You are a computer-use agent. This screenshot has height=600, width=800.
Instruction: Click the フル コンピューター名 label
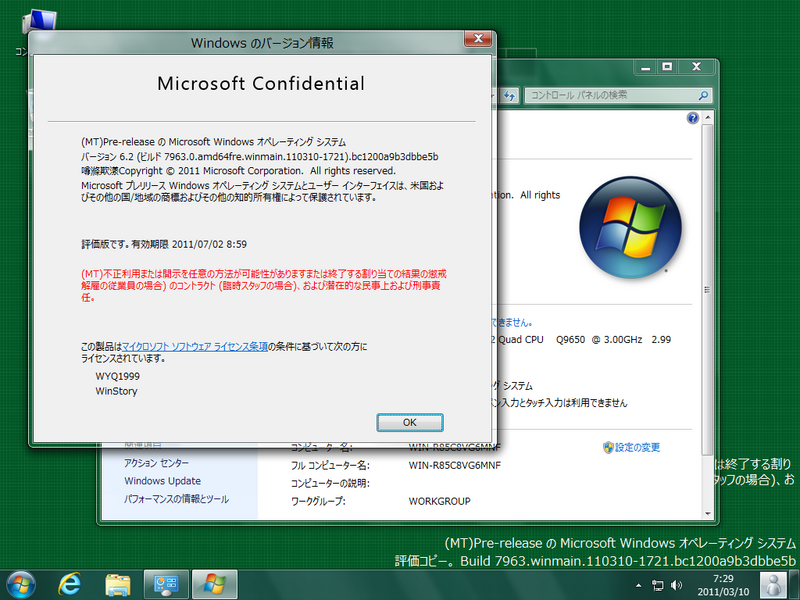point(330,465)
